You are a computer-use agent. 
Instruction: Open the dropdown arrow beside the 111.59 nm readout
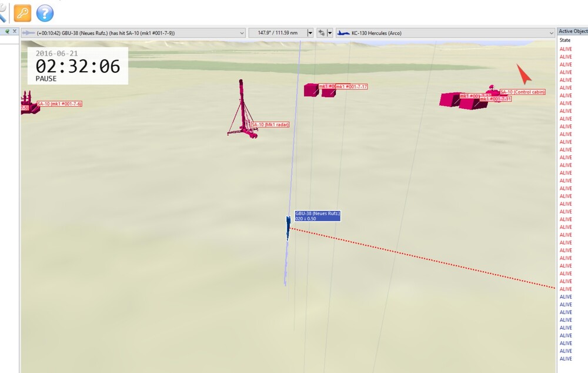[x=310, y=33]
